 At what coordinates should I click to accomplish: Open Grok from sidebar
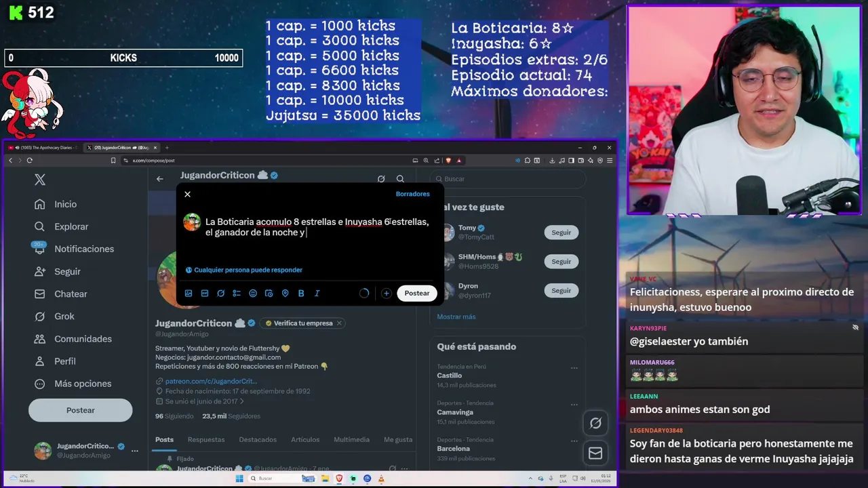pos(56,317)
